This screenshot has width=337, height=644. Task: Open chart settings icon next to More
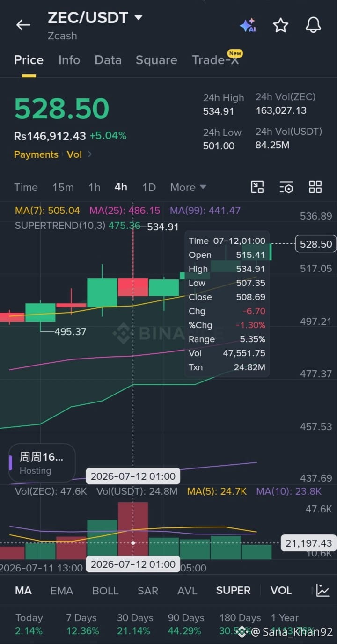coord(286,187)
